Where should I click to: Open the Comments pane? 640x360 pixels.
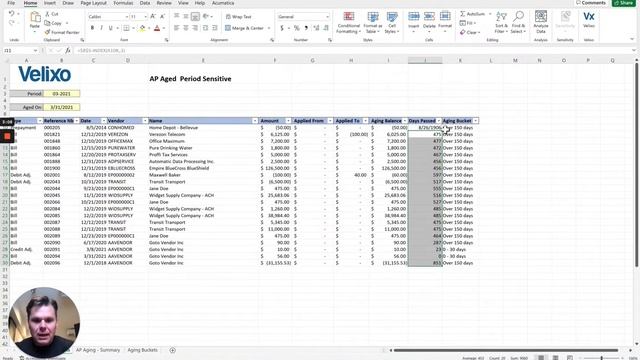(x=591, y=3)
